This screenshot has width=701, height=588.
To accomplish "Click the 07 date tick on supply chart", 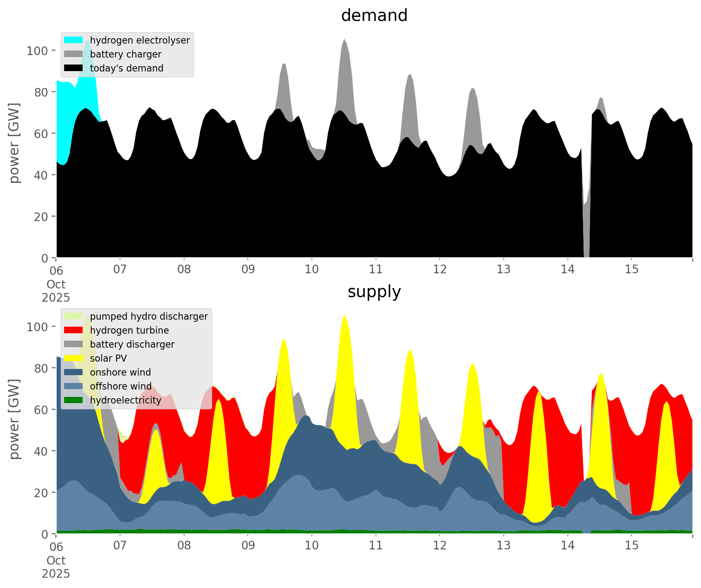I will point(120,546).
